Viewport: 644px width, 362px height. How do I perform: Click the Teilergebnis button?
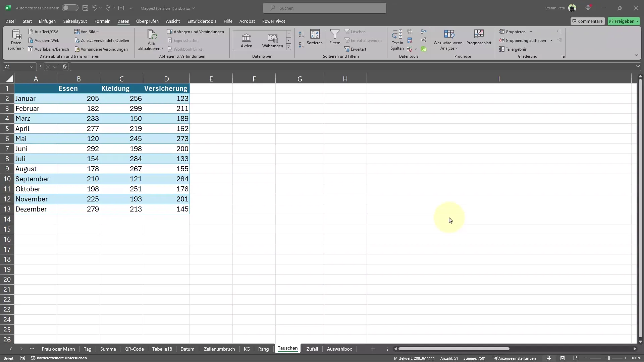(x=513, y=49)
